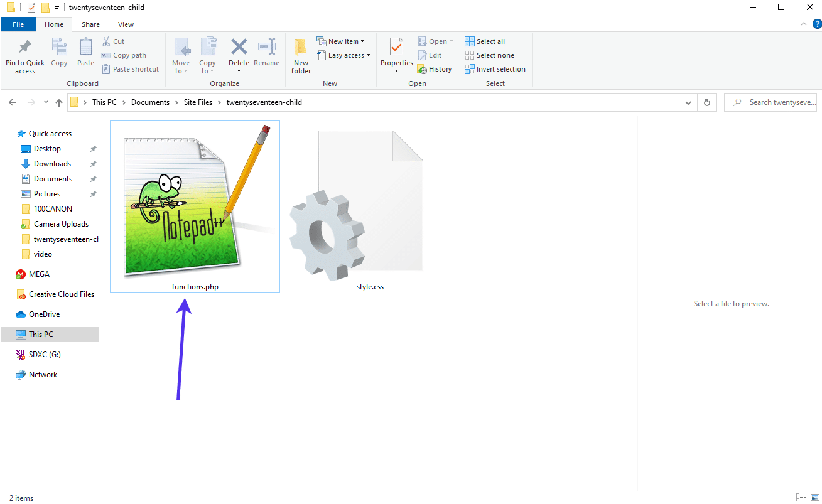Open the View ribbon tab
Screen dimensions: 822x504
pos(126,24)
